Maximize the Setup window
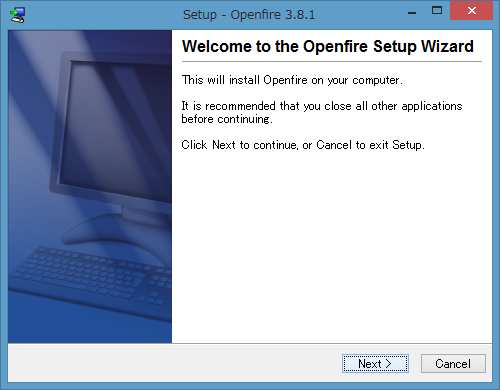This screenshot has width=500, height=390. pyautogui.click(x=437, y=11)
